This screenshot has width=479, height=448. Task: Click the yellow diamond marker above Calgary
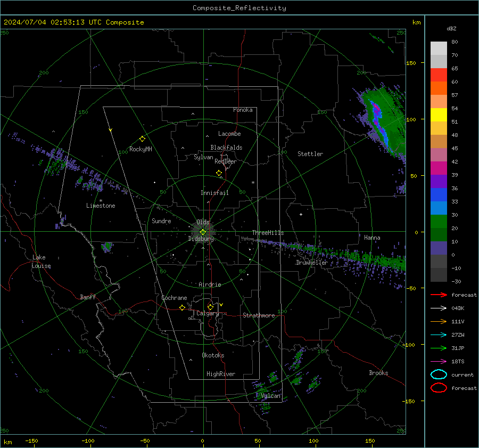(210, 307)
